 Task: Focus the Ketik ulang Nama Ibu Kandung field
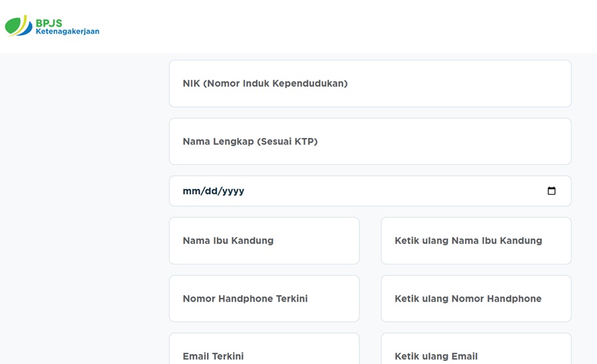coord(476,241)
